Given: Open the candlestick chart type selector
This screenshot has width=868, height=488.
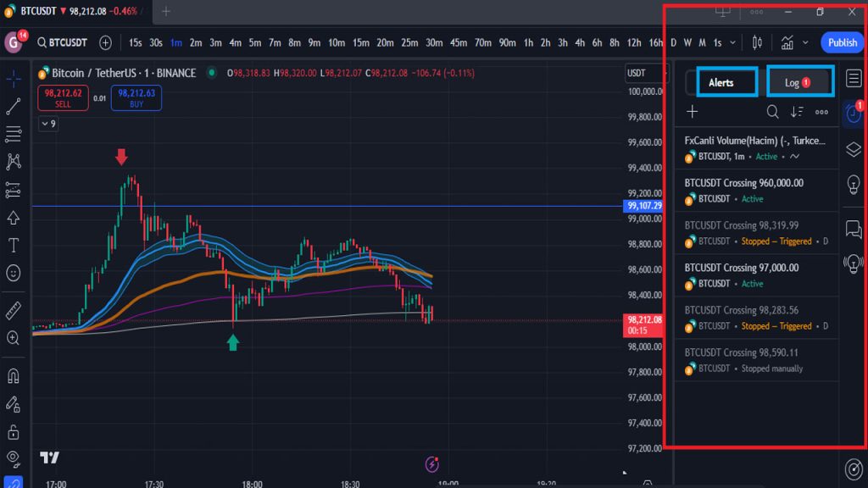Looking at the screenshot, I should 758,42.
